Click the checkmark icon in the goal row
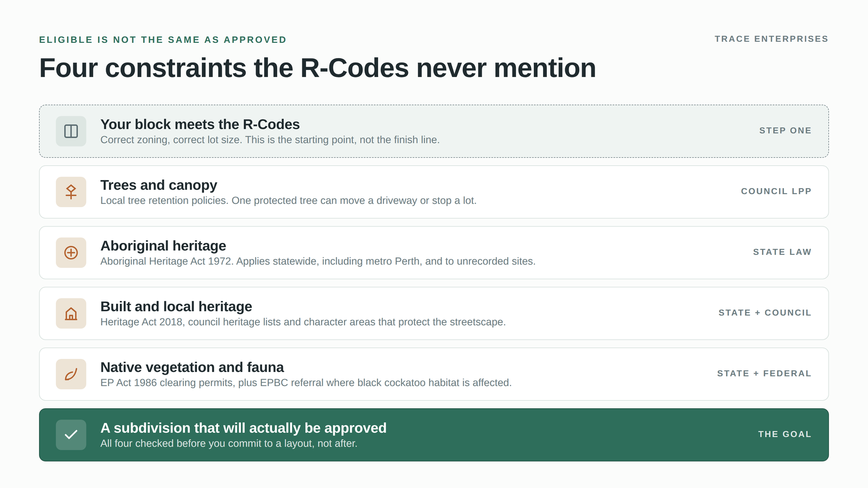Screen dimensions: 868x488 [71, 435]
